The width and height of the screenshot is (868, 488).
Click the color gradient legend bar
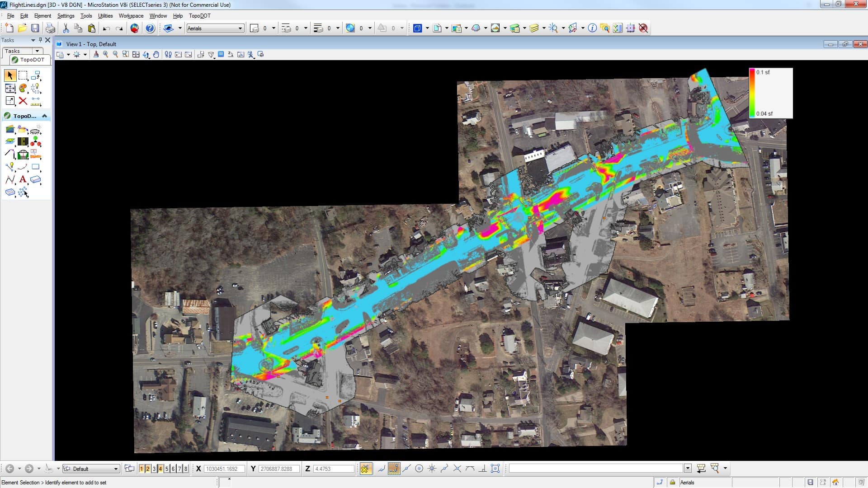[x=752, y=93]
